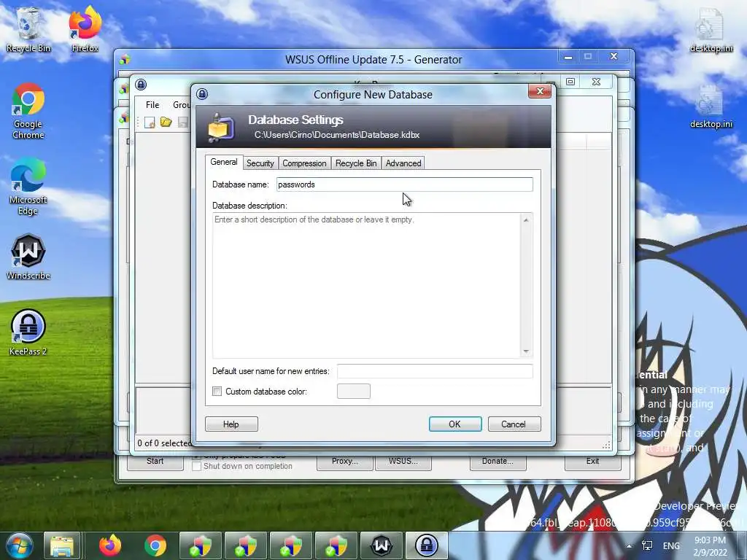Switch to Windscribe in the taskbar
This screenshot has width=747, height=560.
pos(382,545)
